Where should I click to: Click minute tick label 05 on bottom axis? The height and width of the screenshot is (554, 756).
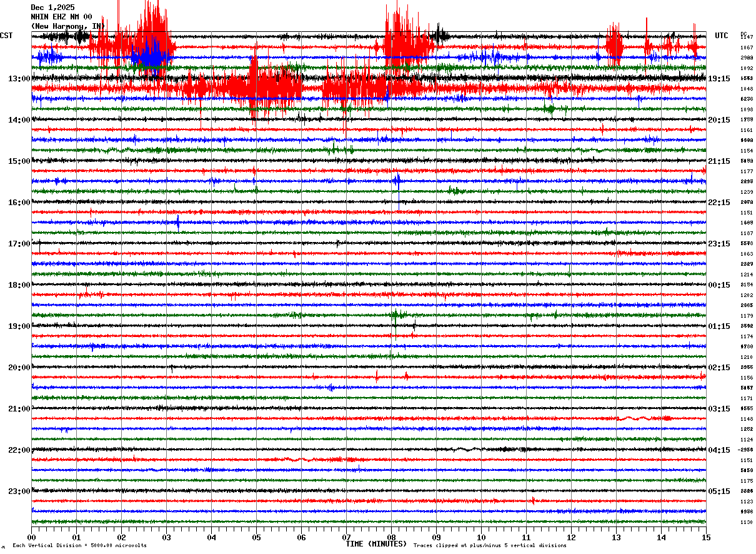click(x=256, y=537)
